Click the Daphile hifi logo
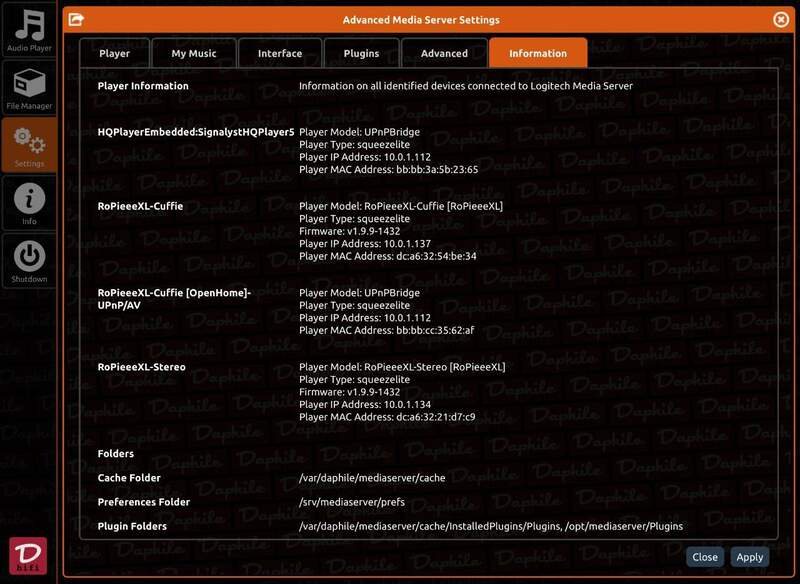 tap(28, 557)
